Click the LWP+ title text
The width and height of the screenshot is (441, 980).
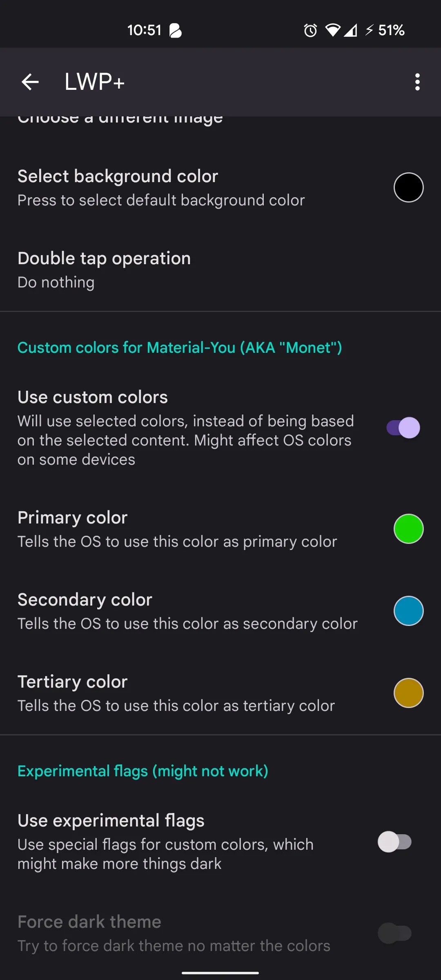(x=95, y=82)
